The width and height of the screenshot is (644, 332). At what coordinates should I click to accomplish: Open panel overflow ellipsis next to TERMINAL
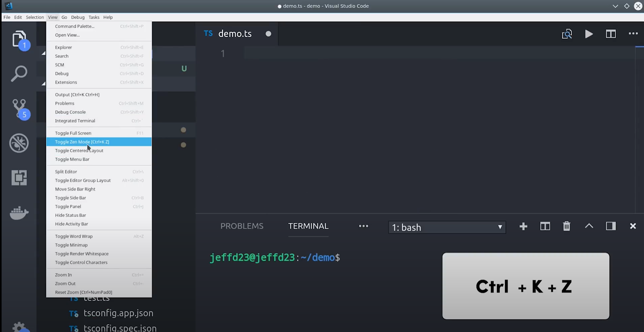click(x=364, y=226)
